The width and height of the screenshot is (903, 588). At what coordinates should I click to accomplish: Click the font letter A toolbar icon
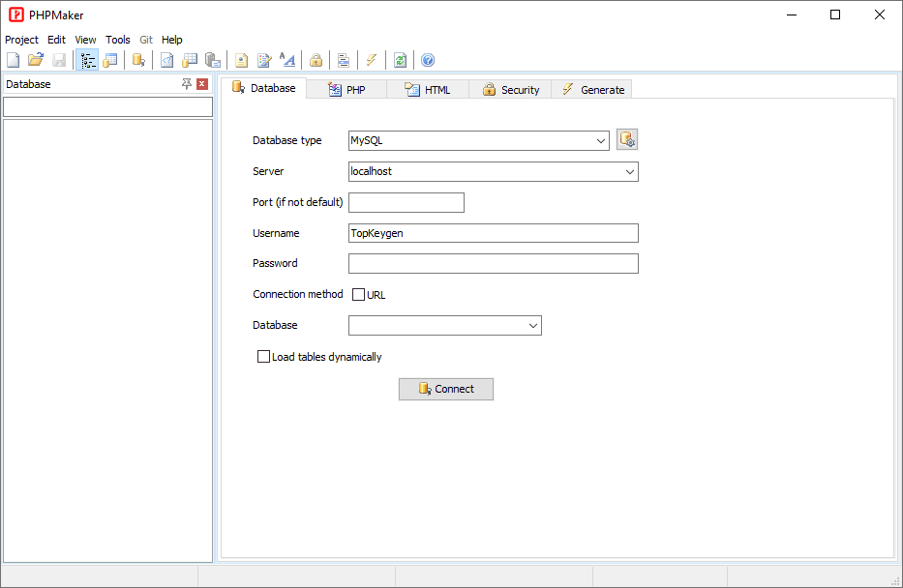pos(287,60)
